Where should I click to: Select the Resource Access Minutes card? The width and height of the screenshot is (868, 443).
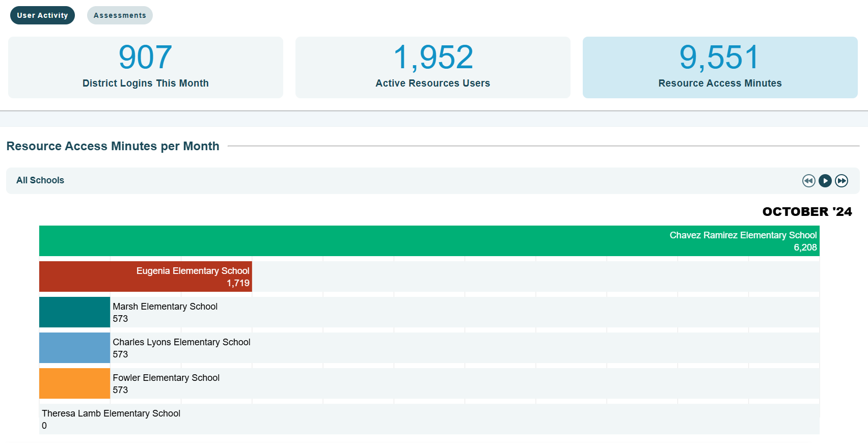tap(720, 67)
